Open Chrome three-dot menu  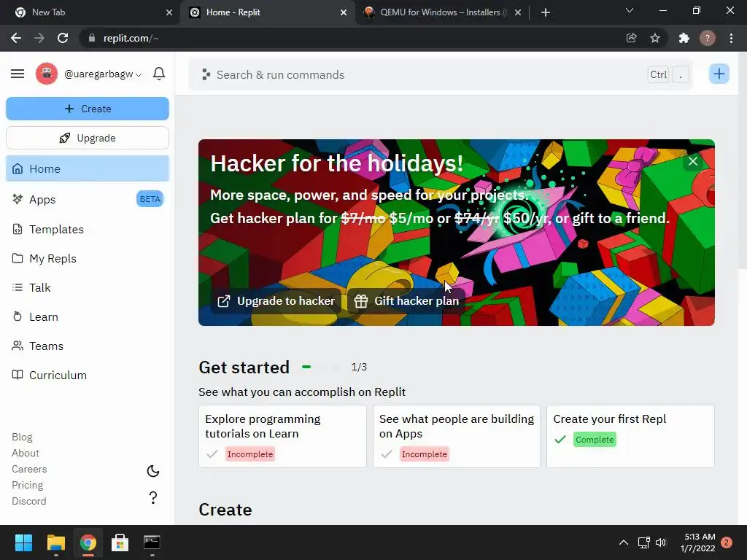(x=731, y=38)
